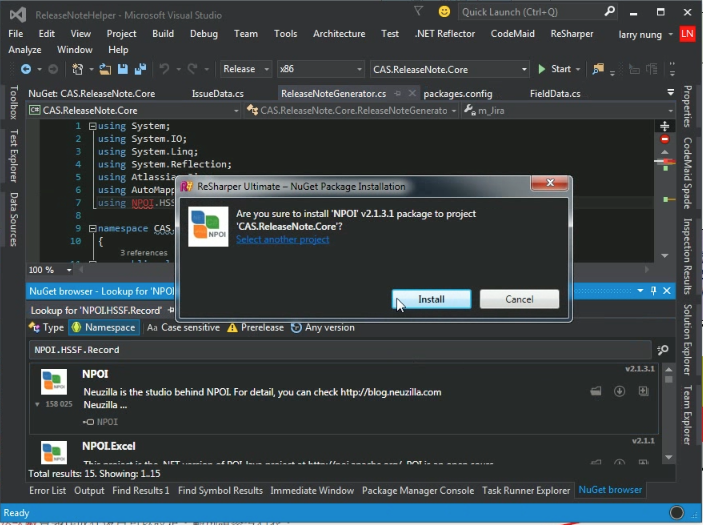The width and height of the screenshot is (703, 525).
Task: Toggle the Case sensitive option
Action: (x=183, y=328)
